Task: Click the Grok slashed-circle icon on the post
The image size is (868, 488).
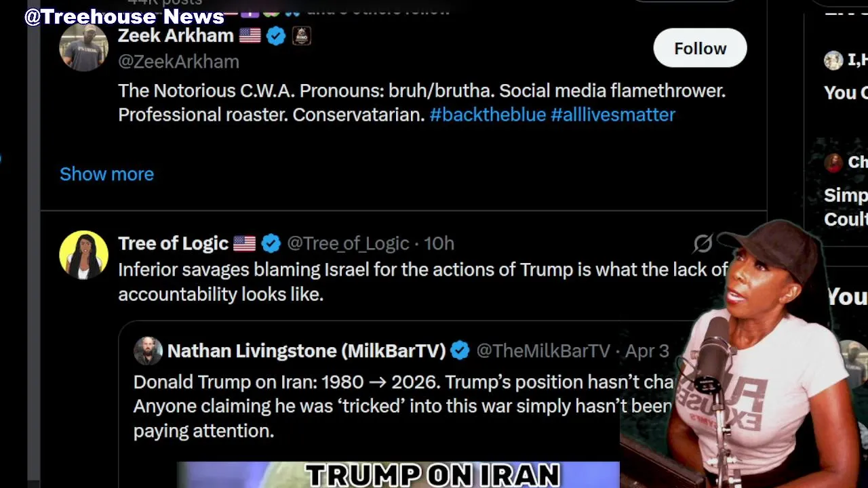Action: (x=703, y=243)
